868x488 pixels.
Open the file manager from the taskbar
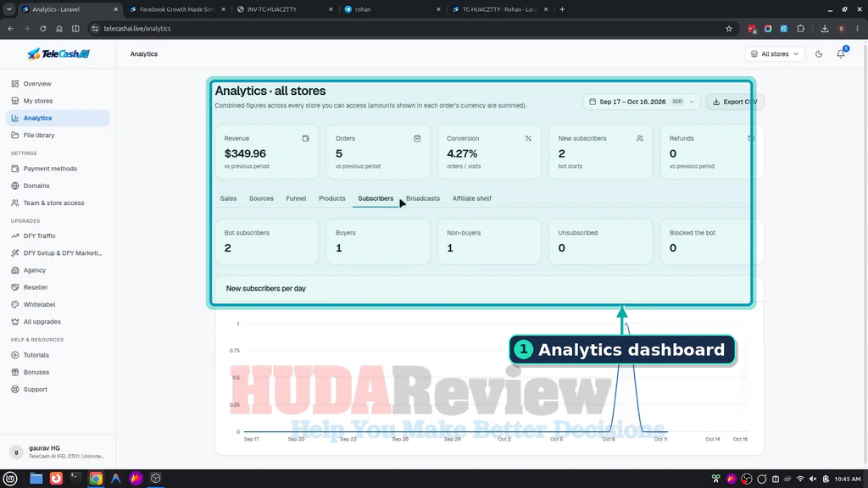(36, 479)
